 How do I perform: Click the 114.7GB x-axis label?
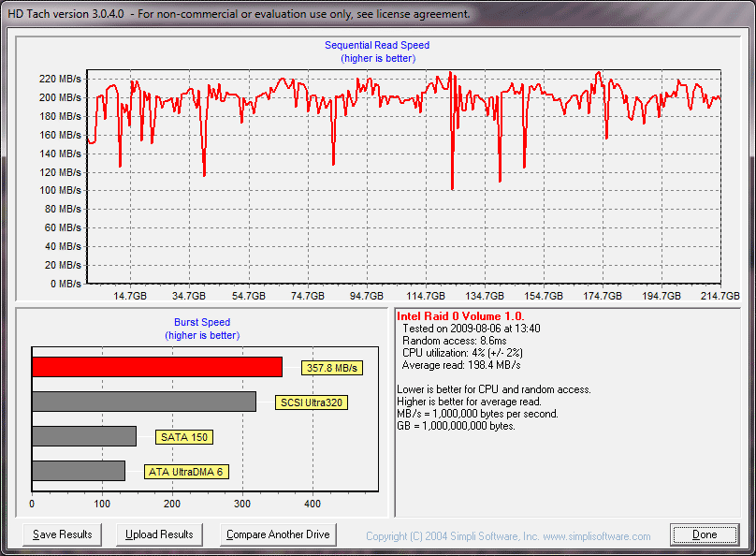pyautogui.click(x=426, y=296)
